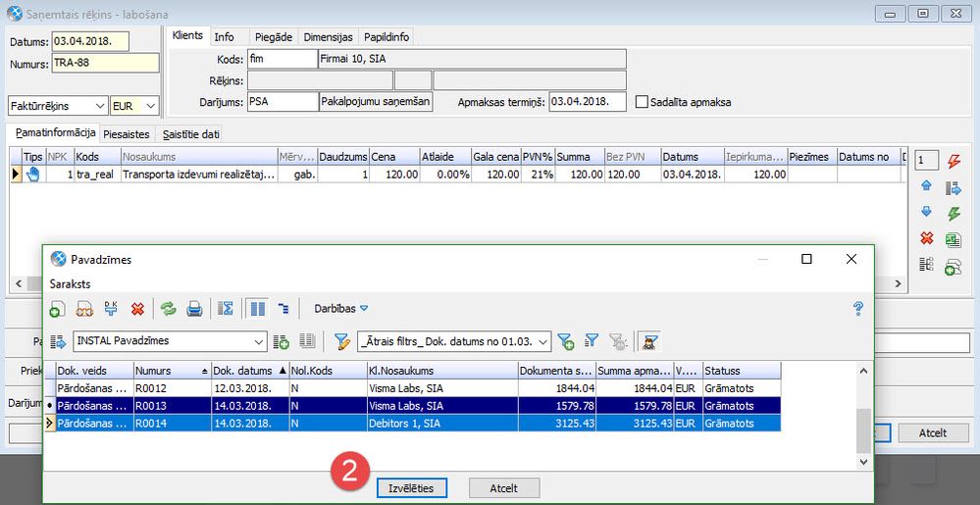Open the Ātrais filtrs dropdown
980x505 pixels.
click(544, 341)
